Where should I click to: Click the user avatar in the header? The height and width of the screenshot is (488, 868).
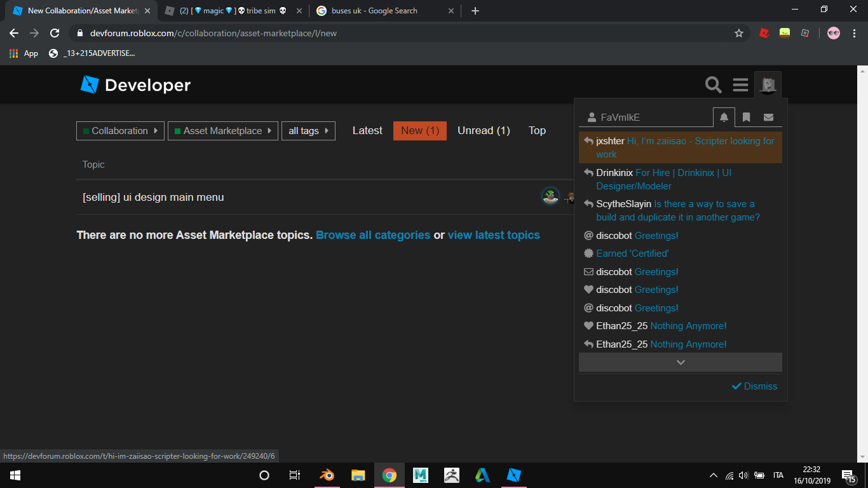tap(768, 85)
